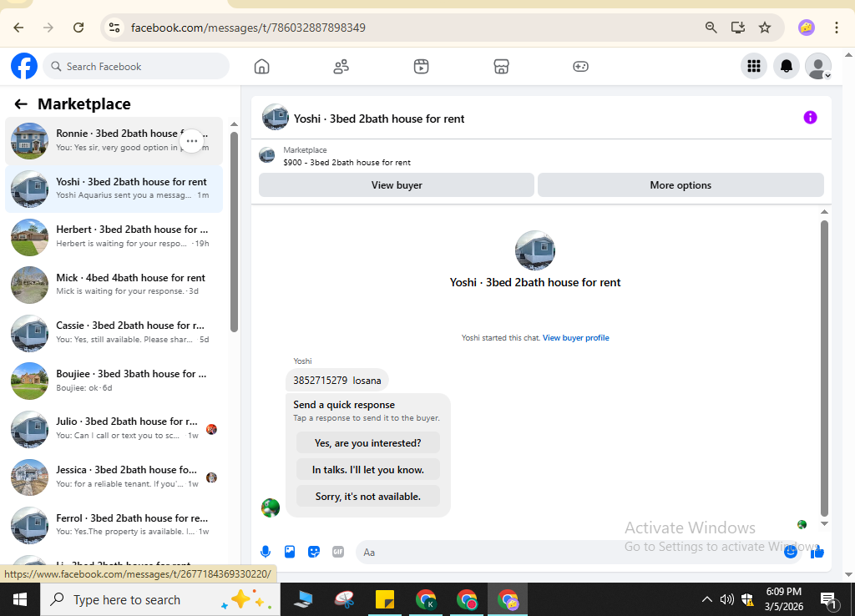Image resolution: width=855 pixels, height=616 pixels.
Task: Open Facebook notifications bell
Action: (786, 67)
